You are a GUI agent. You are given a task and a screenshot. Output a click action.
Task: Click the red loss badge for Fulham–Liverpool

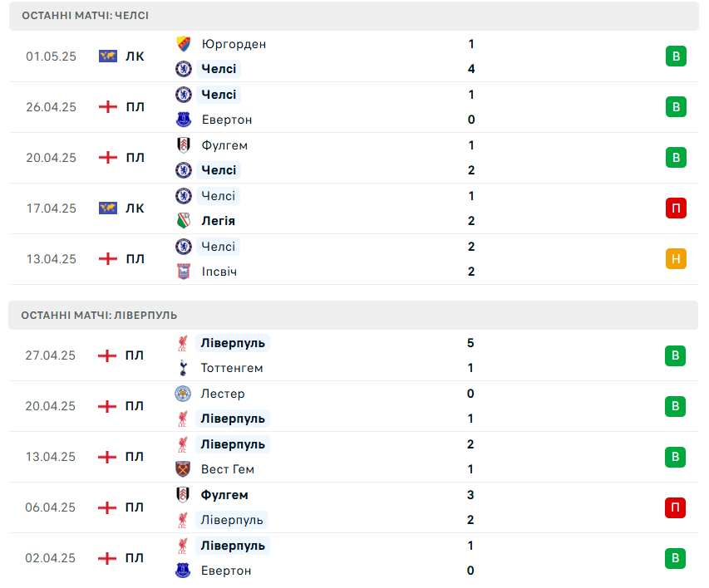[675, 507]
